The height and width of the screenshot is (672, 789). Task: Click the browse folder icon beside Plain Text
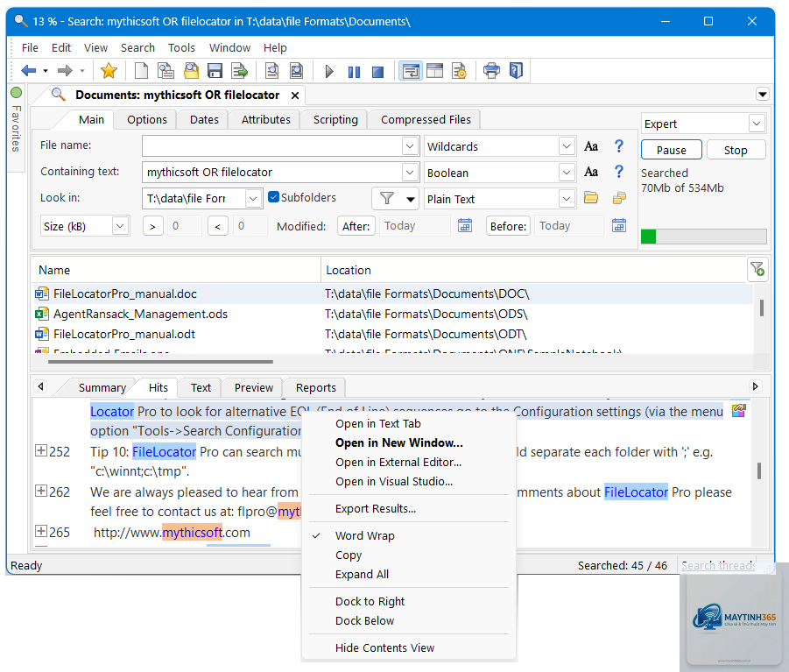(591, 198)
